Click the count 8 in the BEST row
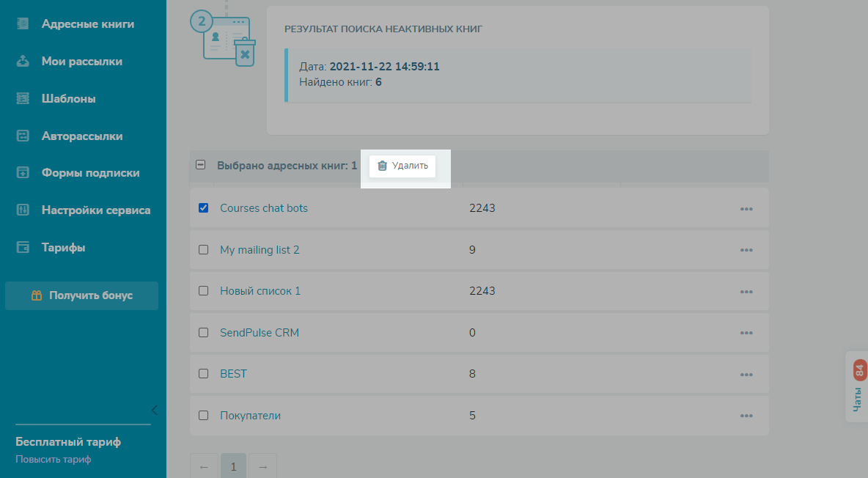This screenshot has width=868, height=478. [472, 373]
